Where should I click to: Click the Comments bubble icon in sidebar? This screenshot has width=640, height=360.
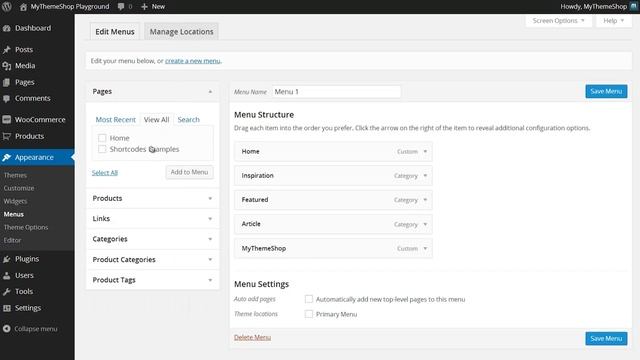click(7, 98)
